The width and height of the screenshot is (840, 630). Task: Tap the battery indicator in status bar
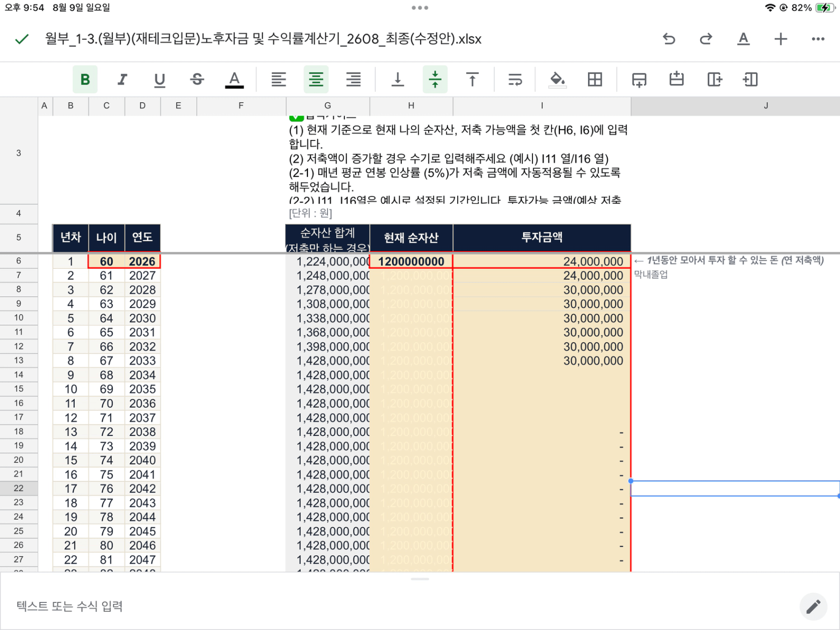pos(824,7)
